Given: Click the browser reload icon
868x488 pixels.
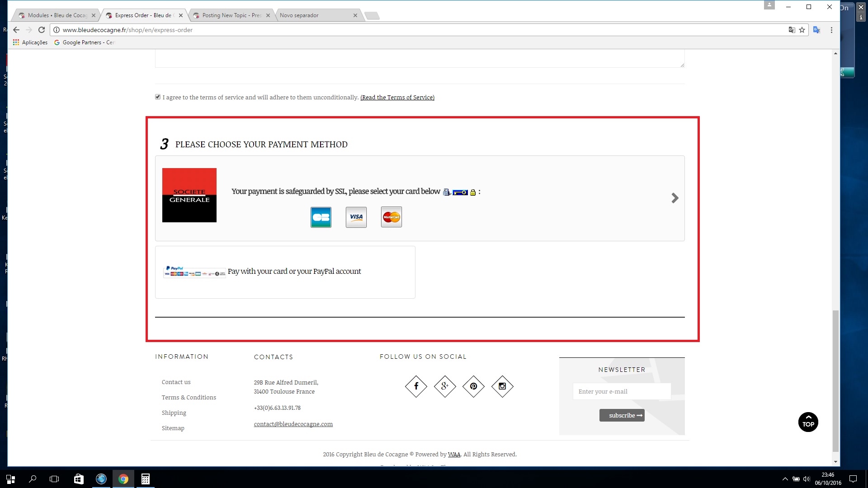Looking at the screenshot, I should pyautogui.click(x=42, y=30).
